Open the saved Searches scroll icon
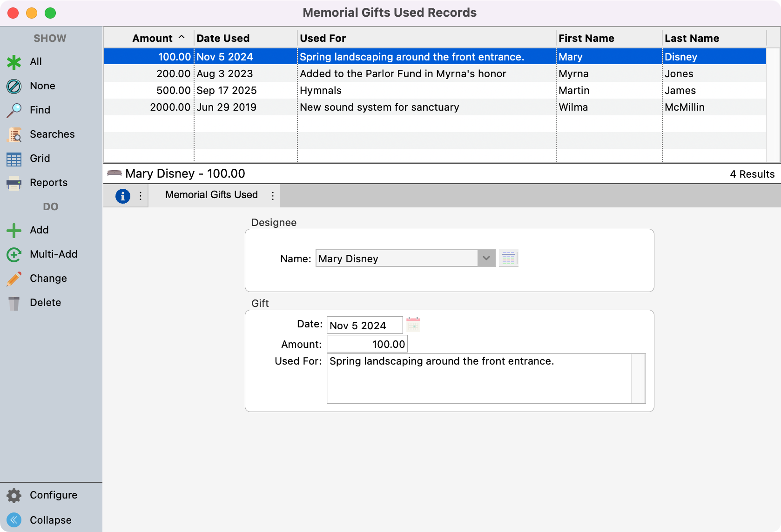The height and width of the screenshot is (532, 781). click(x=14, y=134)
